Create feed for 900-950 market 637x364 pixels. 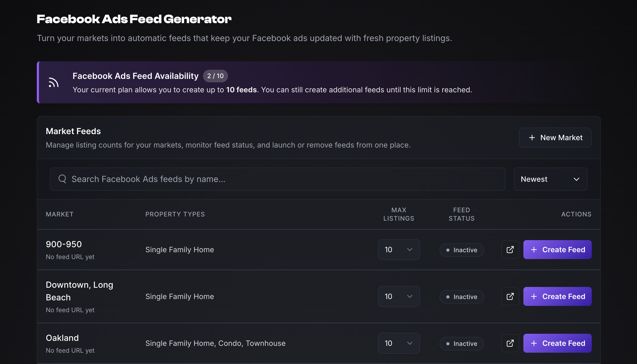(557, 250)
